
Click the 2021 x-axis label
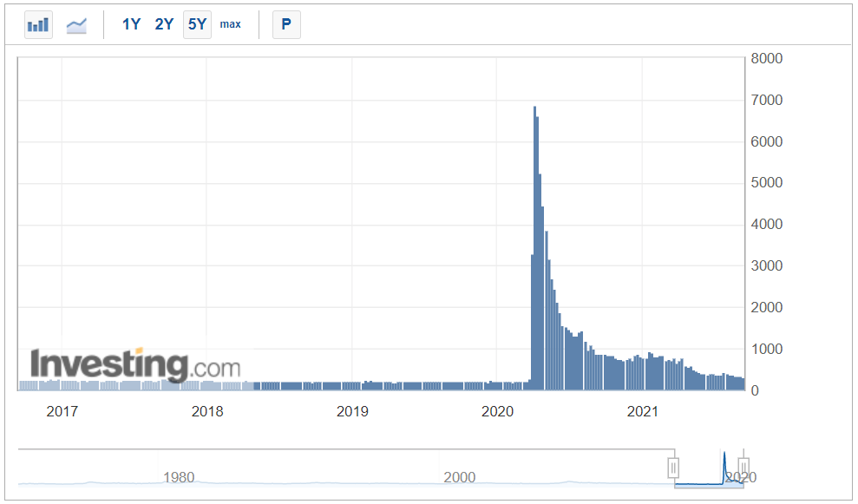click(x=642, y=411)
